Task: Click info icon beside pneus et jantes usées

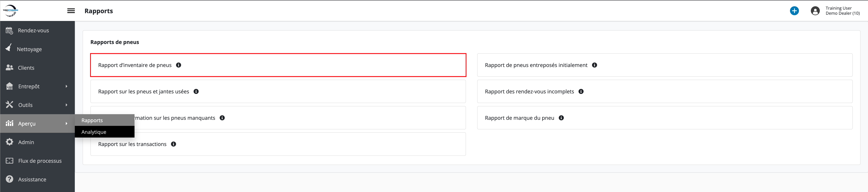Action: (196, 92)
